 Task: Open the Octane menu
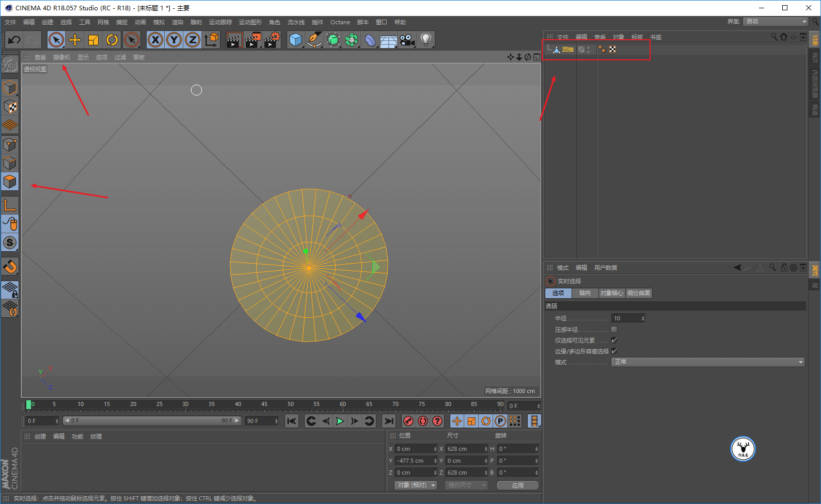point(340,22)
